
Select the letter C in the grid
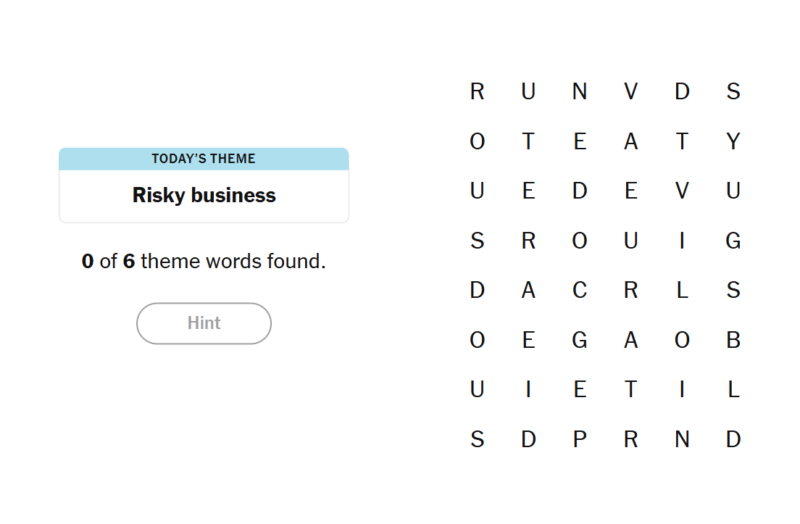click(579, 291)
